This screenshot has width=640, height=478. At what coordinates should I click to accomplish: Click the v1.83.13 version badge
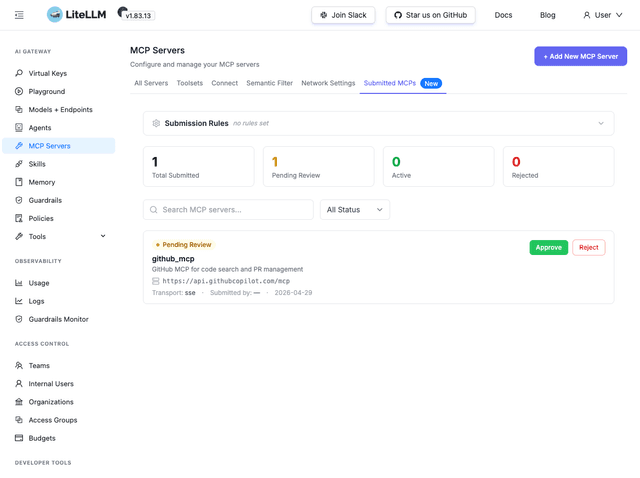(138, 16)
